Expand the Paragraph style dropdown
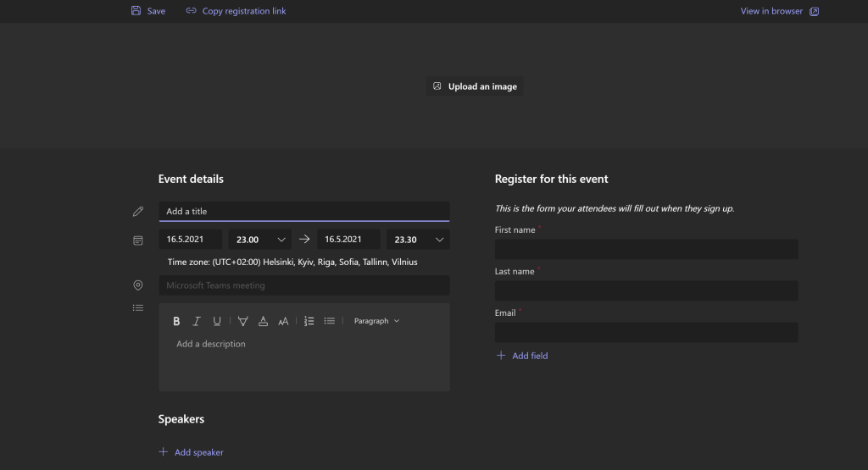The height and width of the screenshot is (470, 868). coord(376,321)
